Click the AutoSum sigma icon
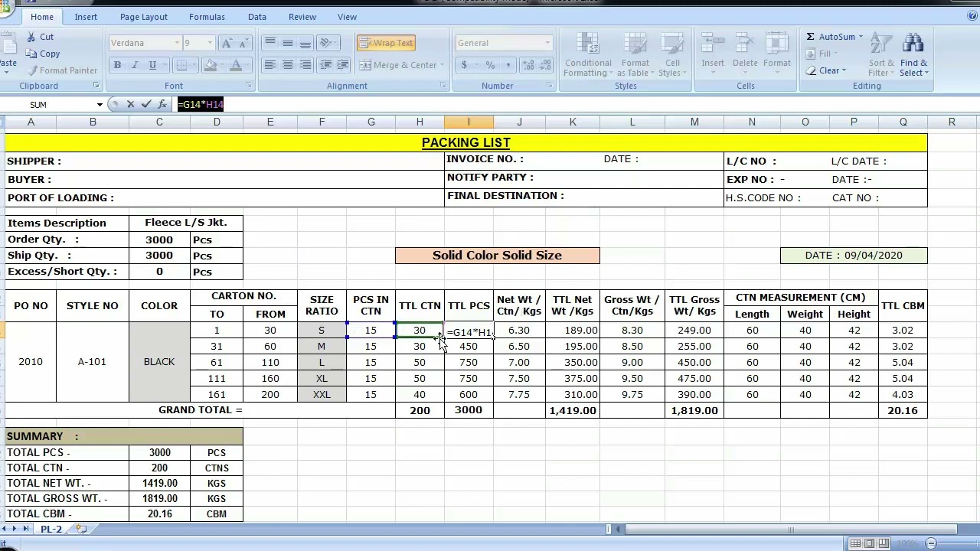The height and width of the screenshot is (551, 980). [810, 37]
